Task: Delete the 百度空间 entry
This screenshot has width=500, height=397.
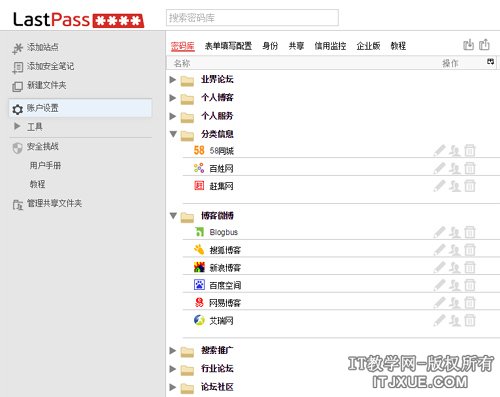Action: tap(470, 285)
